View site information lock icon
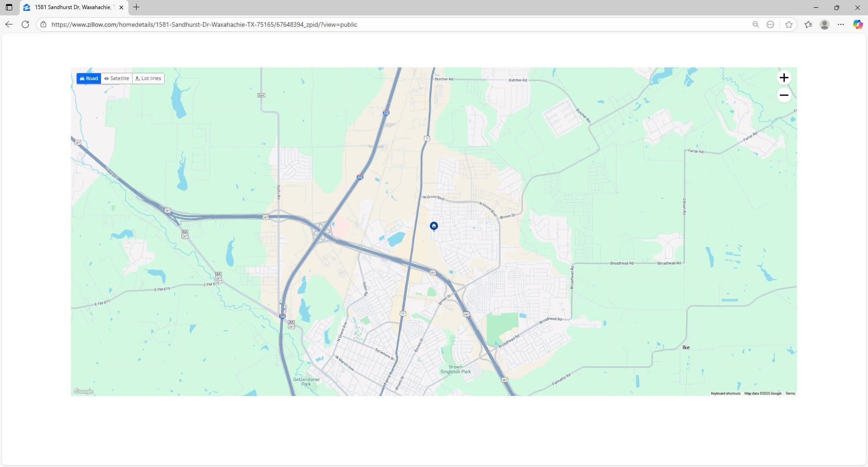Screen dimensions: 868x467 coord(43,25)
